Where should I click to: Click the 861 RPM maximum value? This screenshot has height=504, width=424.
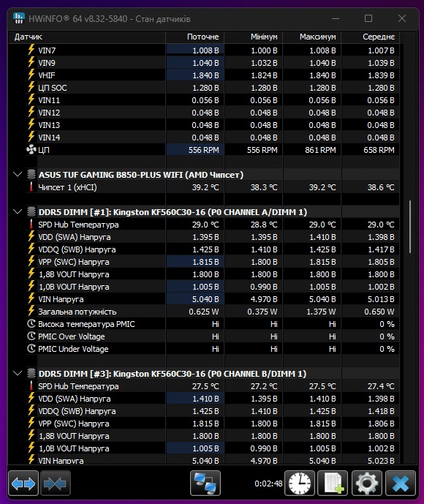click(x=320, y=150)
